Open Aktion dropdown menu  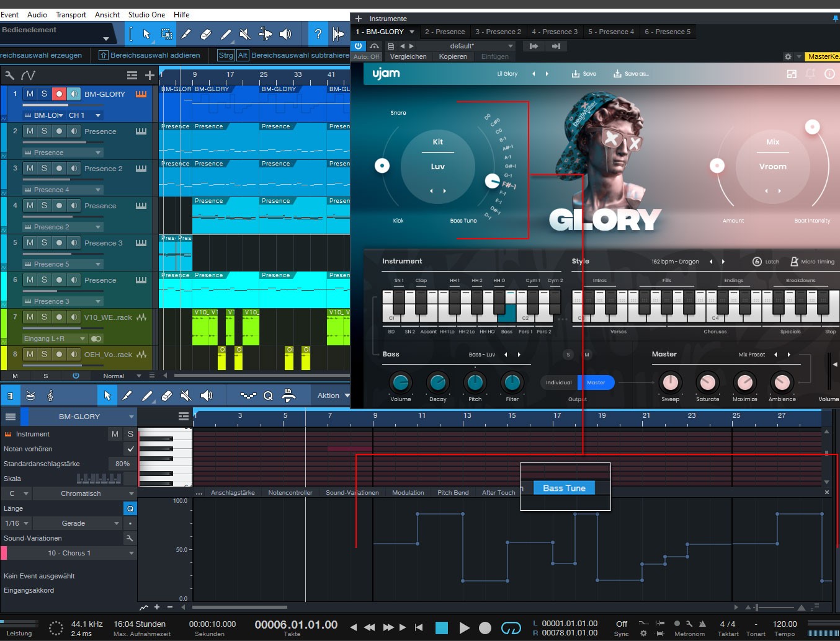[x=333, y=396]
